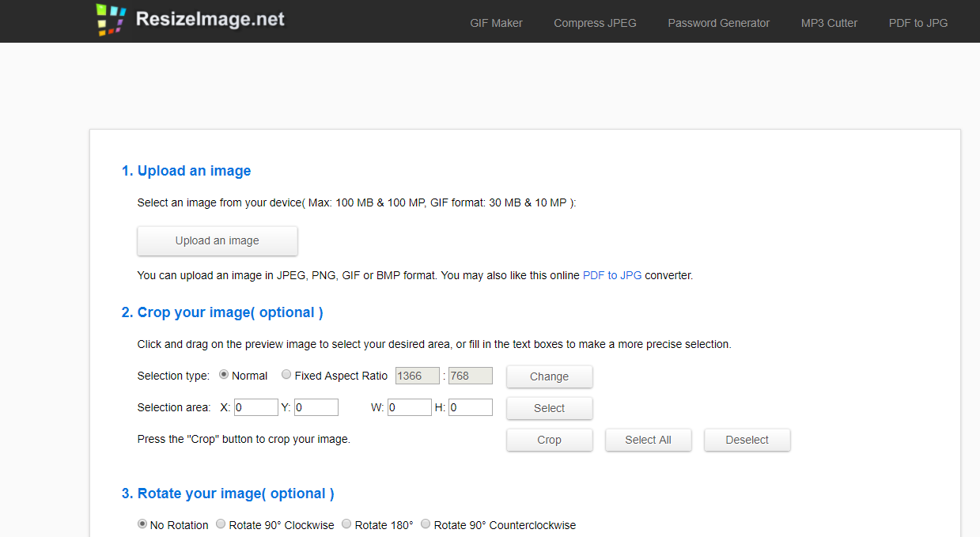The height and width of the screenshot is (537, 980).
Task: Focus the W selection width field
Action: pos(410,407)
